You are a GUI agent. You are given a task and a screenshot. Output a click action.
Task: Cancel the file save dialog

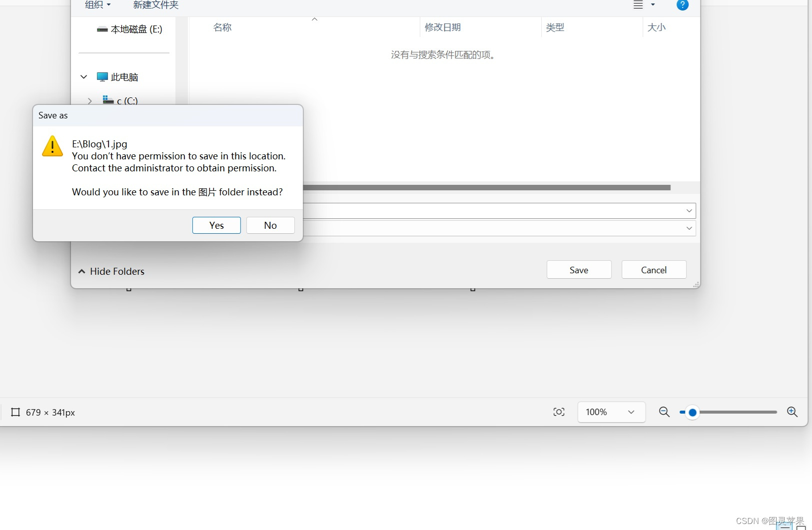click(654, 270)
